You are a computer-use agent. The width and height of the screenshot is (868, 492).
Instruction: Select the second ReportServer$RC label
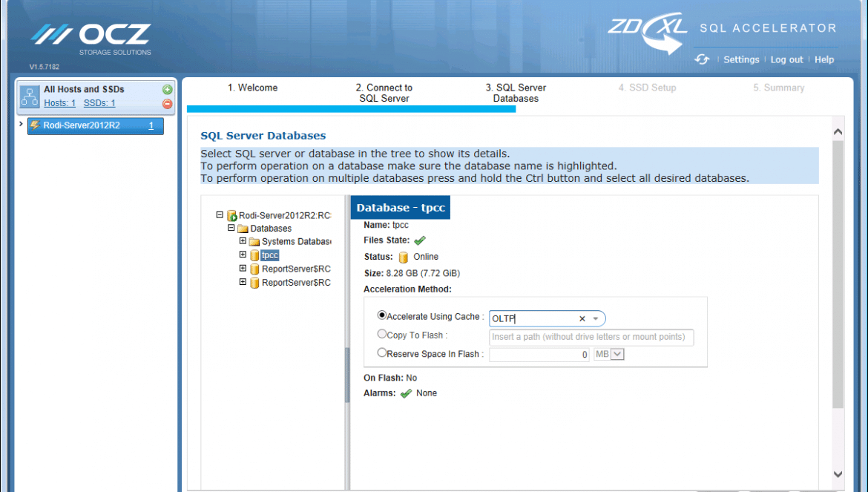coord(296,283)
